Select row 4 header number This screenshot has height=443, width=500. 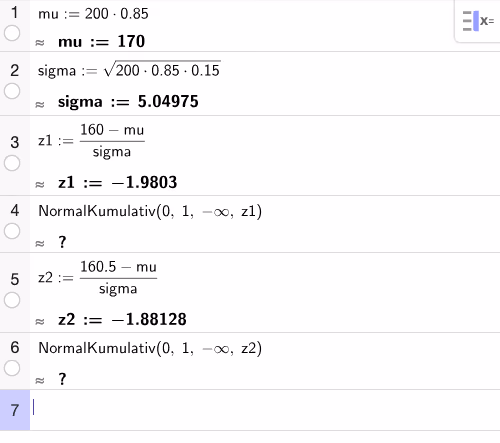tap(14, 211)
